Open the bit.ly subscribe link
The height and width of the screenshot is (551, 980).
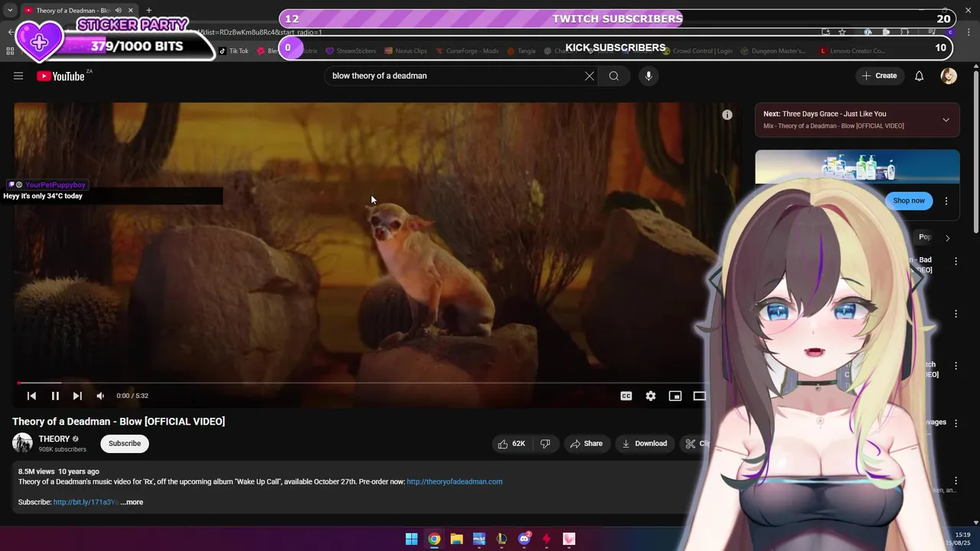tap(86, 502)
